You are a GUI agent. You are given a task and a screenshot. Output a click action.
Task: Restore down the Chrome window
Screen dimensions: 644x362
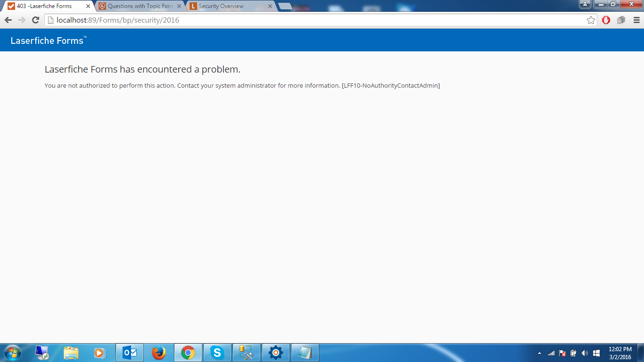(613, 4)
